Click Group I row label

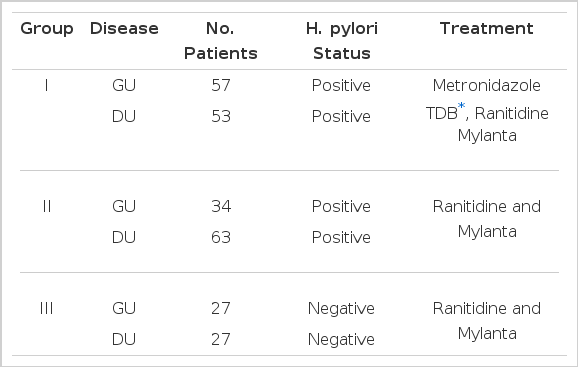[x=46, y=85]
